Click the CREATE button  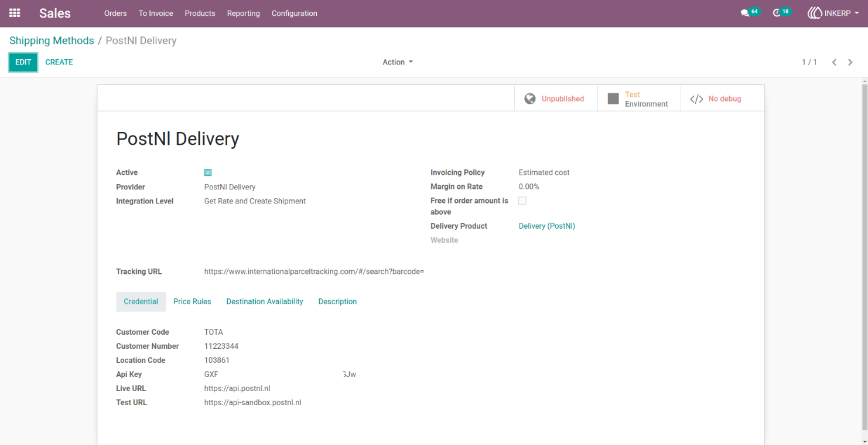pos(59,62)
